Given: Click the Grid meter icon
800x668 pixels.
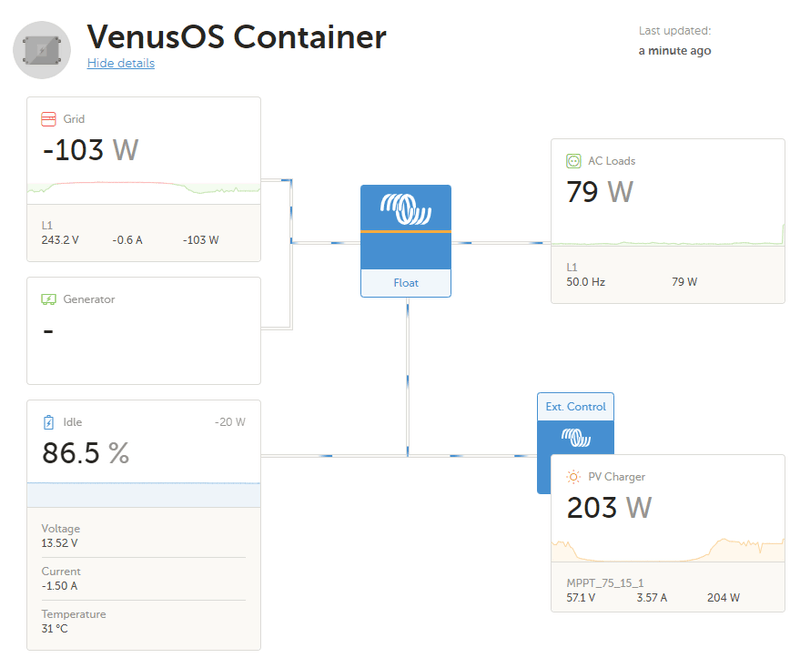Looking at the screenshot, I should pyautogui.click(x=48, y=119).
